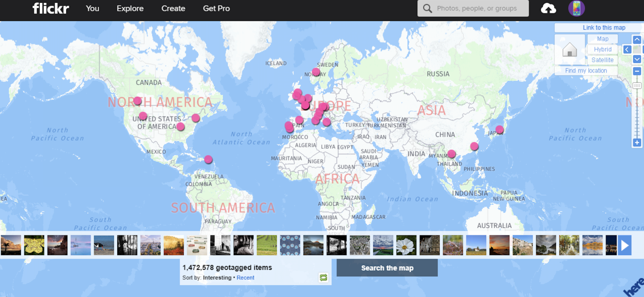Zoom in with the plus button
The width and height of the screenshot is (644, 297).
point(637,143)
